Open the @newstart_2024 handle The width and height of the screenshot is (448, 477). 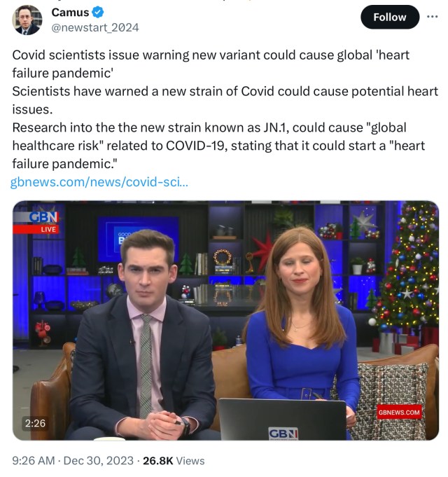(95, 28)
